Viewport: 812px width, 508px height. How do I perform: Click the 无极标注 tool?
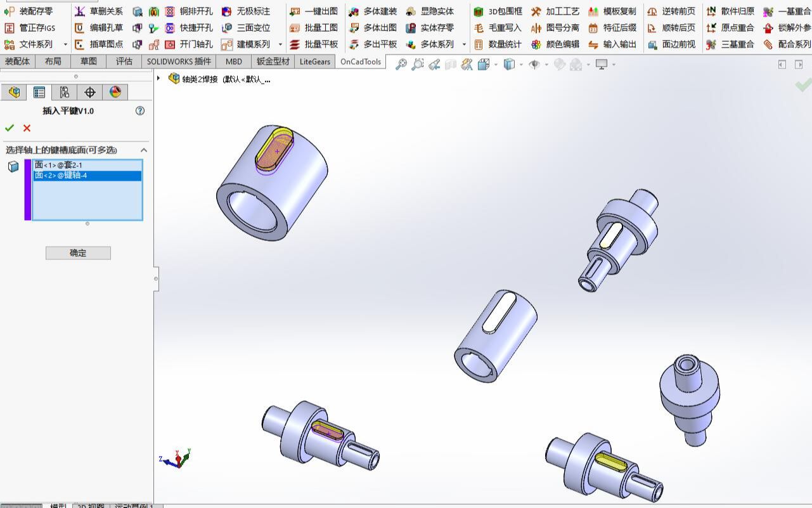click(x=246, y=11)
